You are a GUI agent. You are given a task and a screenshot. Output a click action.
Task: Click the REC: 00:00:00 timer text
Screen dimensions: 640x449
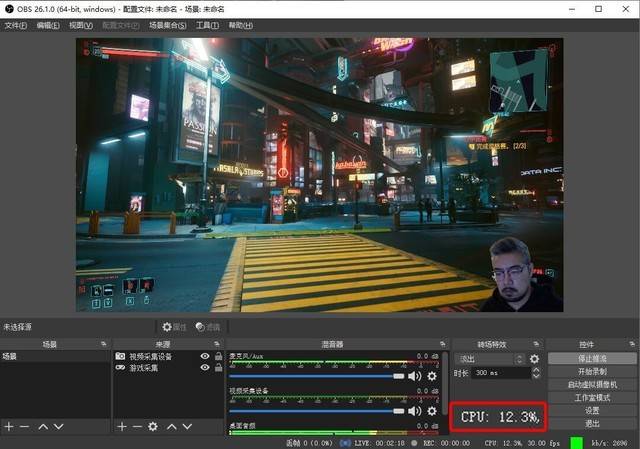447,443
